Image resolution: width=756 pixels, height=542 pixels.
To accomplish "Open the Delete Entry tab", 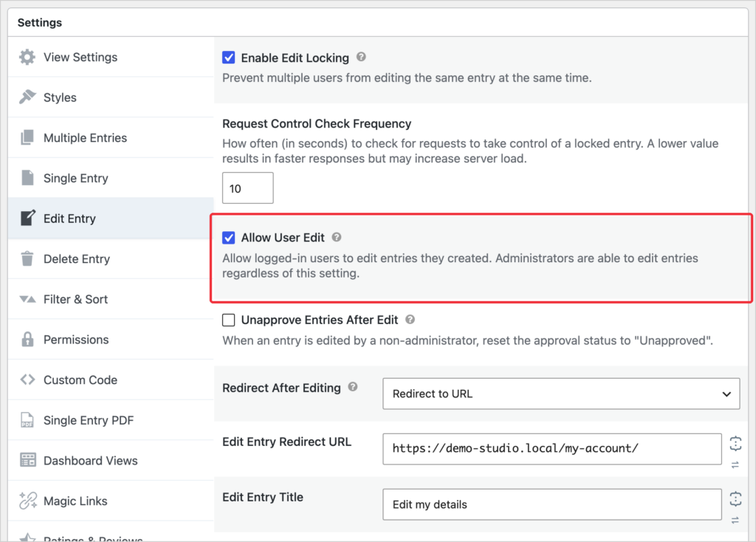I will [x=111, y=258].
